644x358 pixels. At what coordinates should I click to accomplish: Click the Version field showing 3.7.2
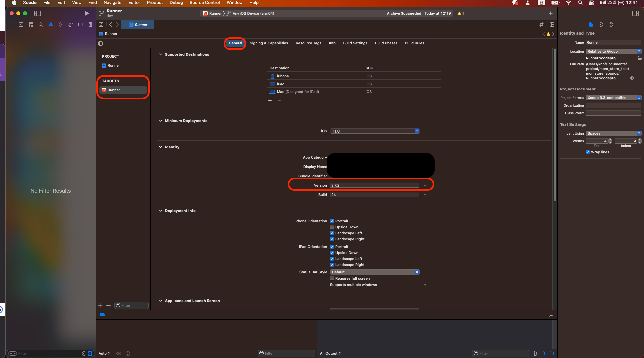(x=375, y=185)
